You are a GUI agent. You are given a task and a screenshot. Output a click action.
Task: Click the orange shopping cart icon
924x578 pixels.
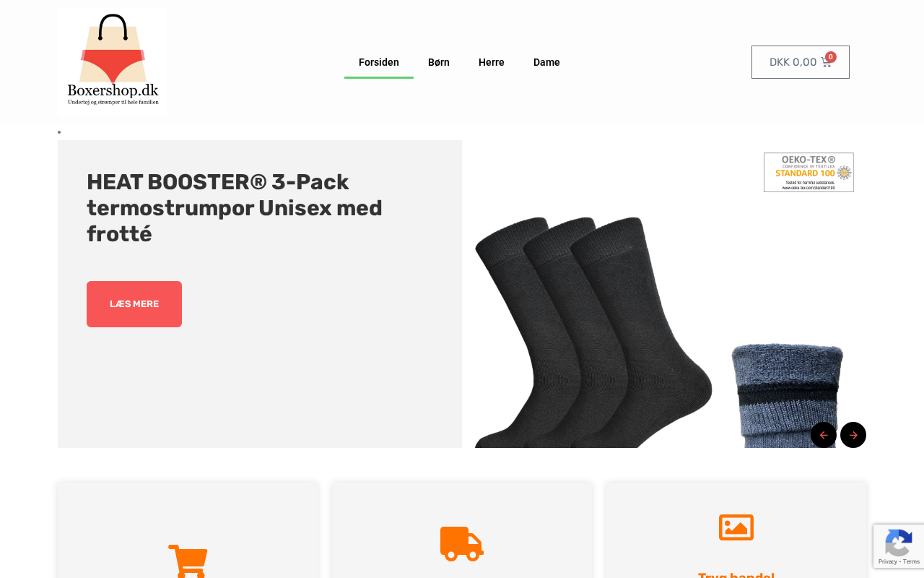coord(188,561)
